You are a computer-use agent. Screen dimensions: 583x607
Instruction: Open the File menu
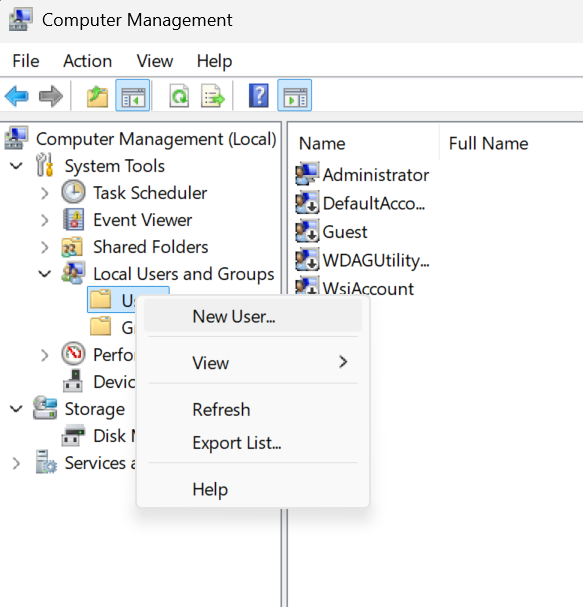coord(26,61)
